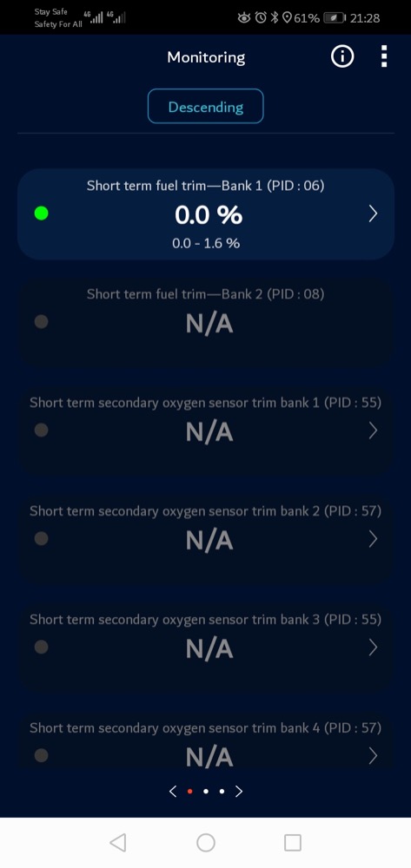Tap Android back navigation triangle

[117, 843]
